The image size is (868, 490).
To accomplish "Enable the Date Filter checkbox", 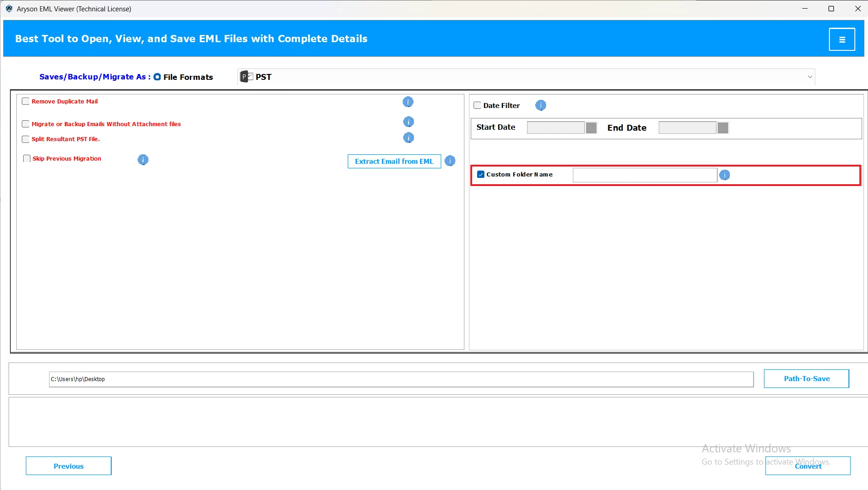I will (x=477, y=106).
